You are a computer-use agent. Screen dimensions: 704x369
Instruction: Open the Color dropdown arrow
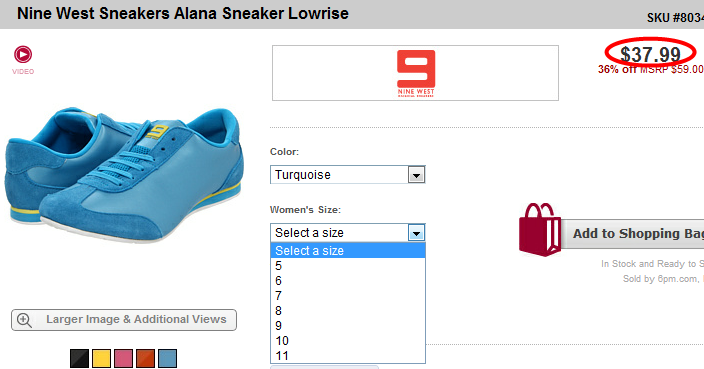click(x=416, y=175)
